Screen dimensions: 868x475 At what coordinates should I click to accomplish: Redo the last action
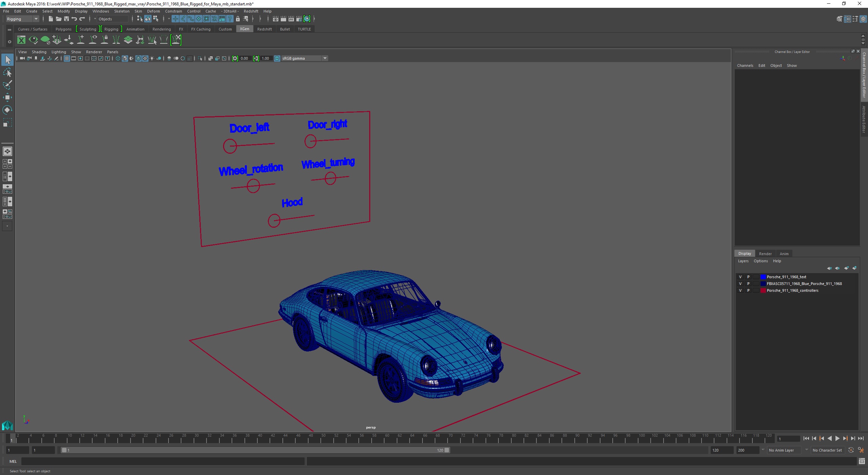click(x=82, y=19)
